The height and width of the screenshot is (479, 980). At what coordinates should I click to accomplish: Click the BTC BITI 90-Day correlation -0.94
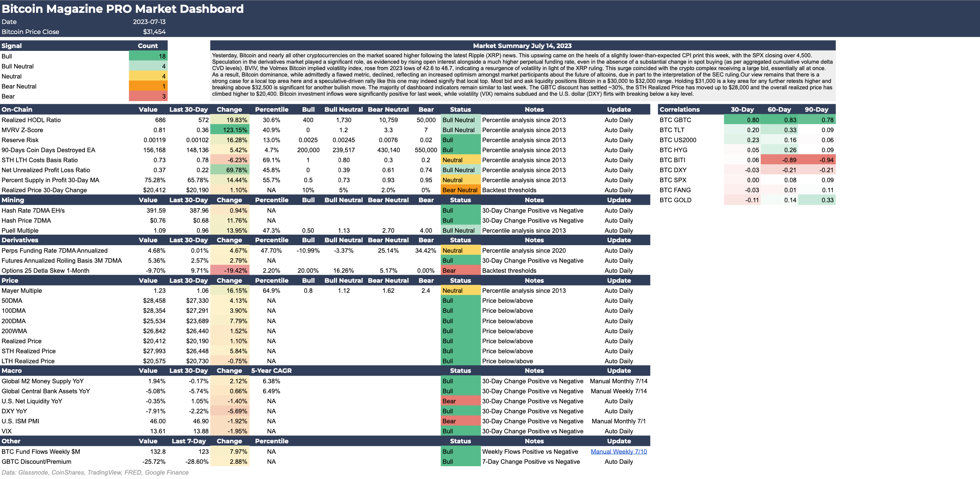[x=817, y=160]
